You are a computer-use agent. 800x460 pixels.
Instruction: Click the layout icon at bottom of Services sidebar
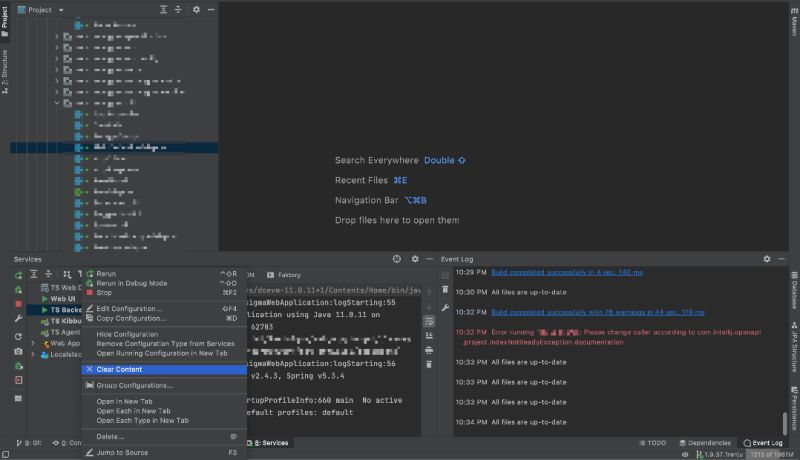(18, 398)
